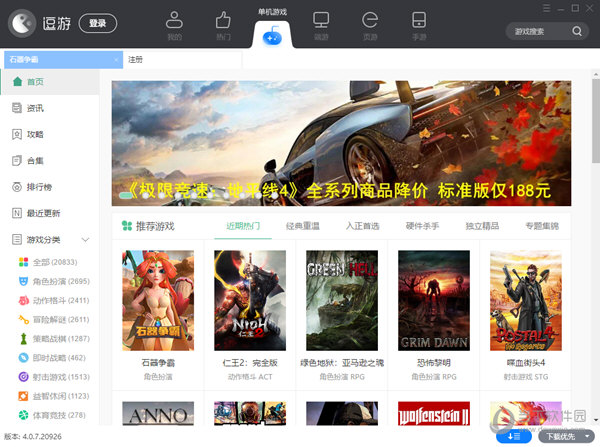Open the 下载优先 dropdown

(567, 436)
